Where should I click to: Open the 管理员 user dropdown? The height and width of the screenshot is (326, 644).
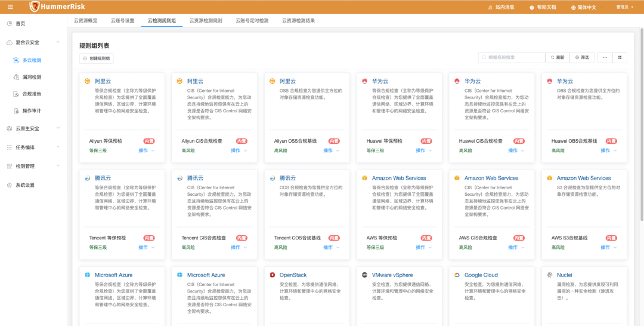(x=625, y=7)
